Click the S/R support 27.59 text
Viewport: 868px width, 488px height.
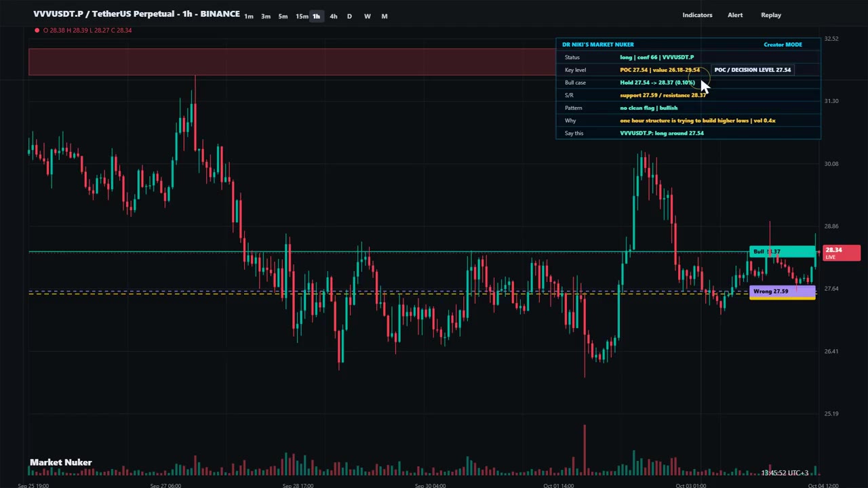tap(663, 96)
